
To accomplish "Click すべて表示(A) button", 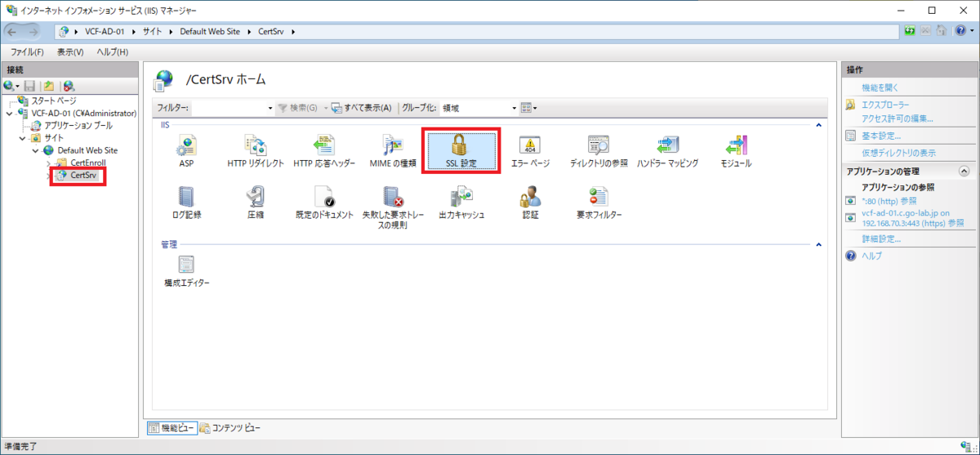I will point(362,108).
